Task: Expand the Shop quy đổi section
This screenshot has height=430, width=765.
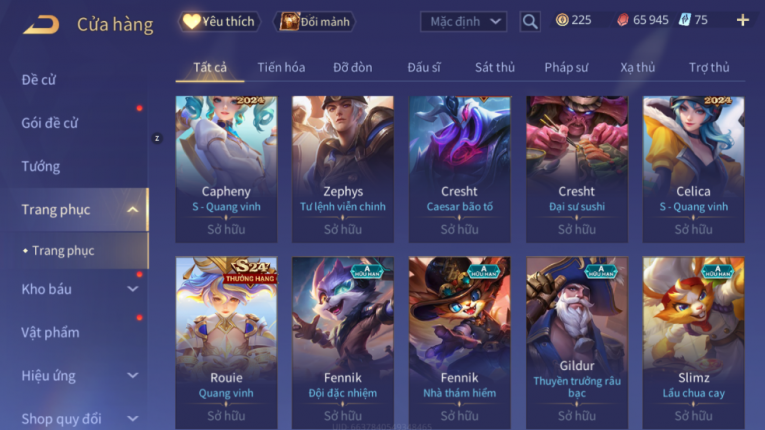Action: click(132, 419)
